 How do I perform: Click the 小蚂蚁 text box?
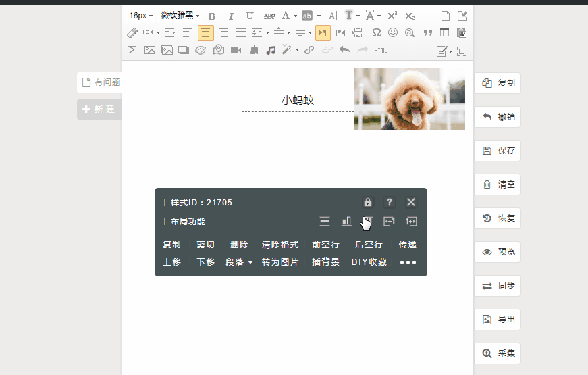298,101
